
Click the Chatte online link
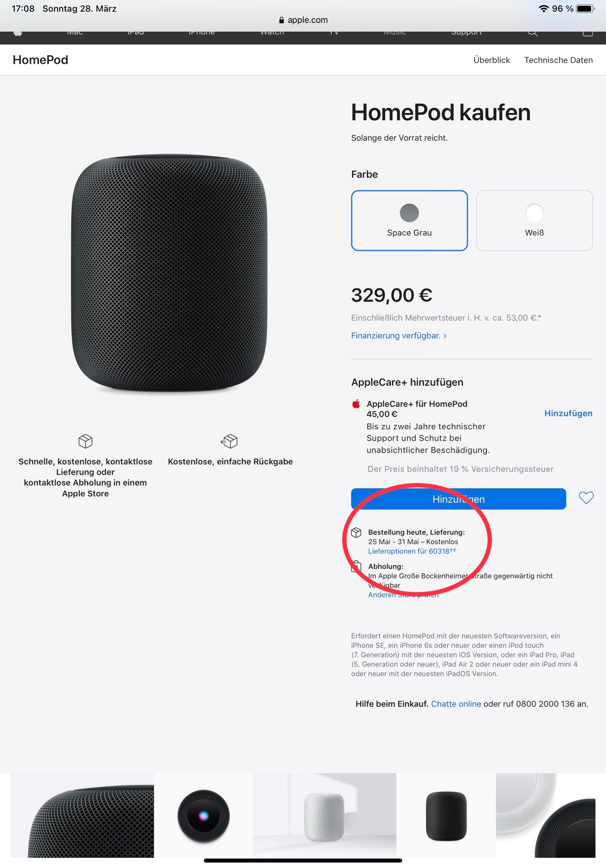tap(456, 704)
